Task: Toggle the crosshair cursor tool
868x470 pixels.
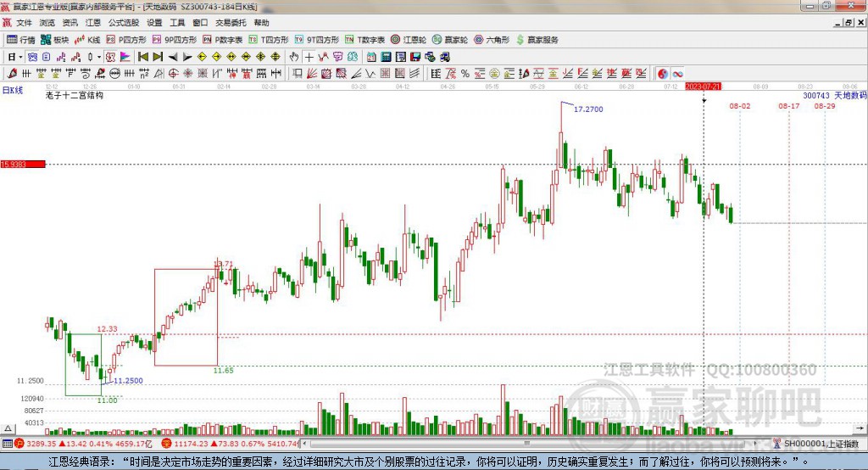Action: pos(309,57)
